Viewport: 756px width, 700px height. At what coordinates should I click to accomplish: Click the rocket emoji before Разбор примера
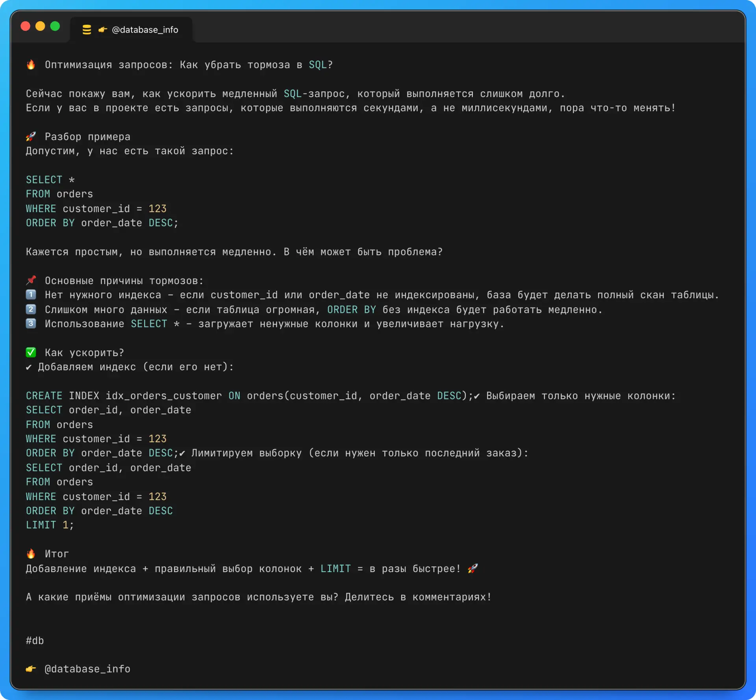click(x=31, y=137)
